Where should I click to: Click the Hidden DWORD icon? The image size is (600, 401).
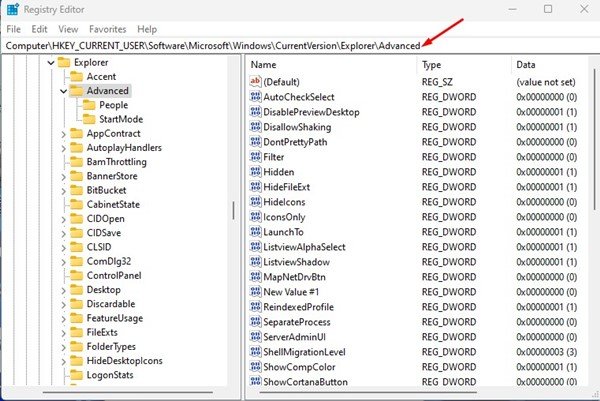coord(255,171)
